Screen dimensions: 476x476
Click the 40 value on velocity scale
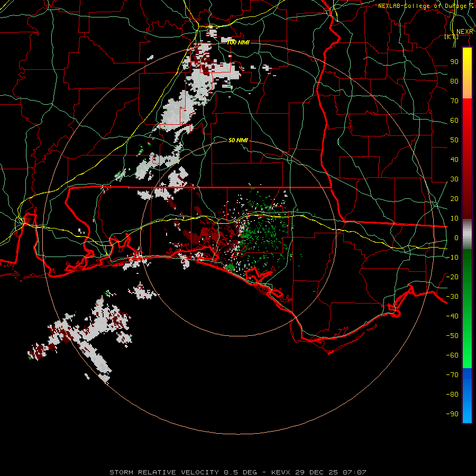(x=454, y=160)
